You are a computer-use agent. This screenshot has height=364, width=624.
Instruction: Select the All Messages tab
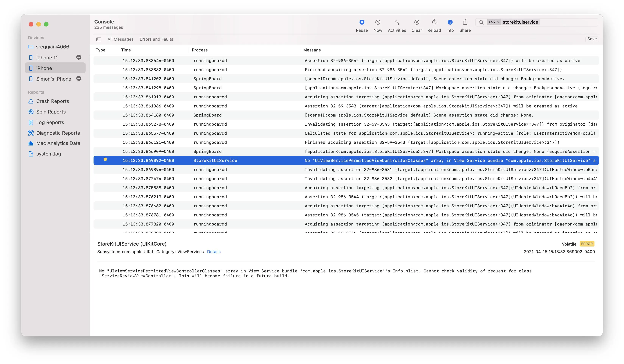pos(120,39)
